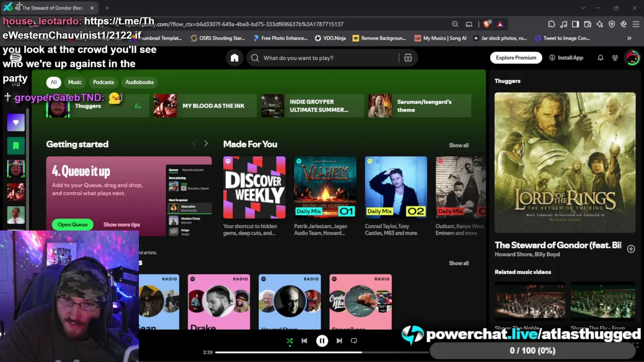Toggle repeat mode
The width and height of the screenshot is (644, 362).
click(354, 341)
